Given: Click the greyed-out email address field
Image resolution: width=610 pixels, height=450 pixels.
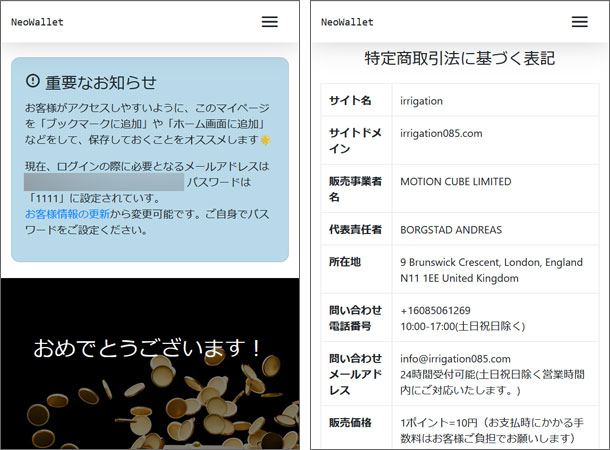Looking at the screenshot, I should [103, 182].
